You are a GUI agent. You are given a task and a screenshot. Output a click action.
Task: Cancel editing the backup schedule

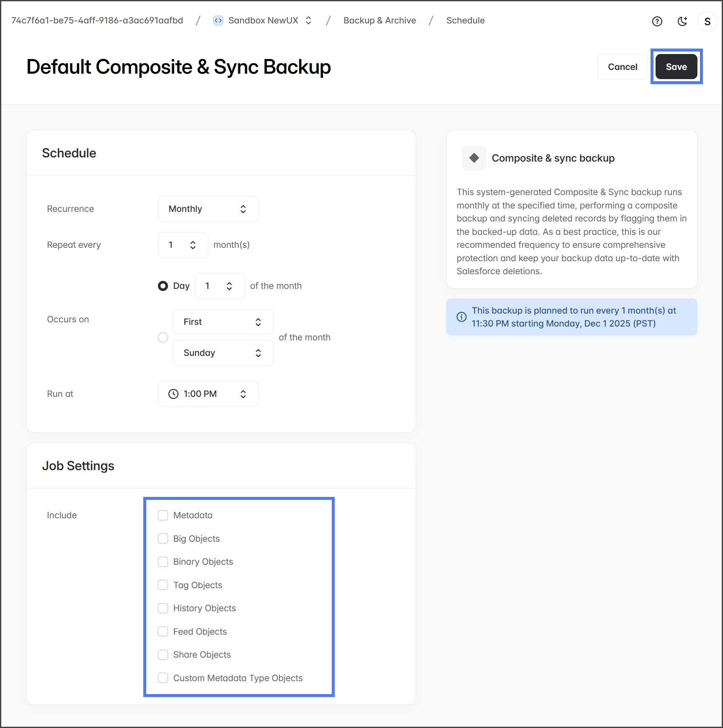[622, 67]
